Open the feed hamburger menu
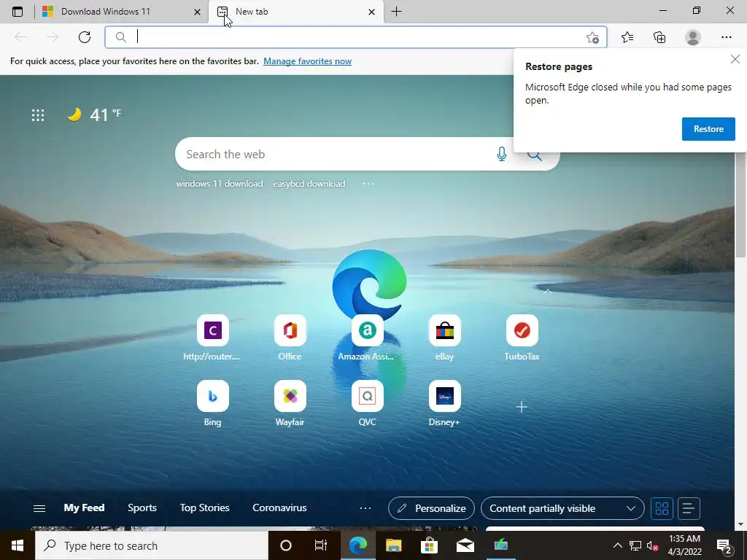 point(39,508)
